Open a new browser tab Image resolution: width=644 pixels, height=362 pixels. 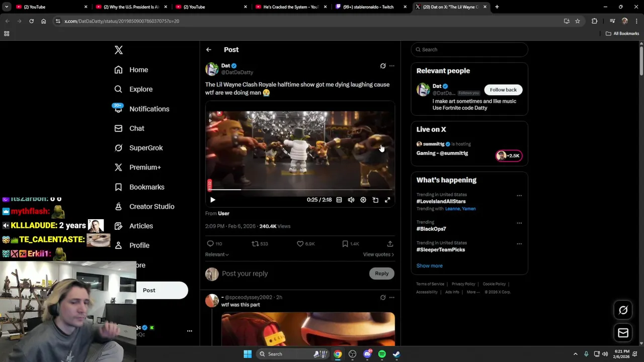(x=497, y=7)
